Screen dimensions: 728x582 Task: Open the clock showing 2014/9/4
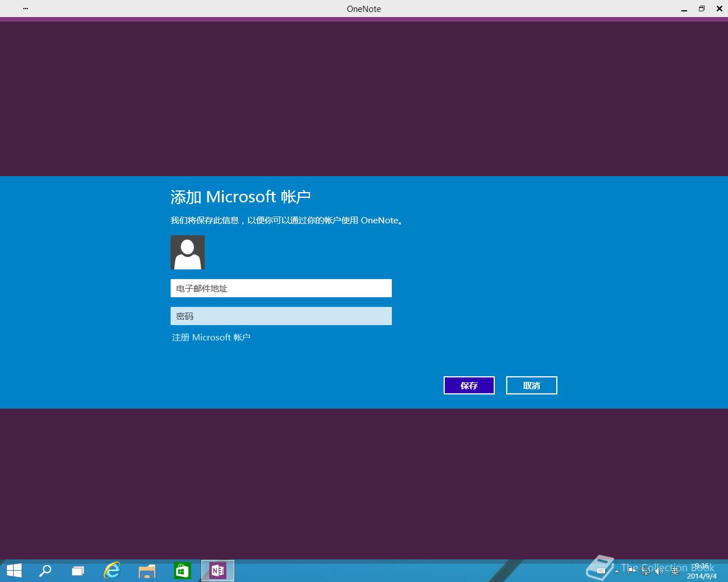(702, 571)
